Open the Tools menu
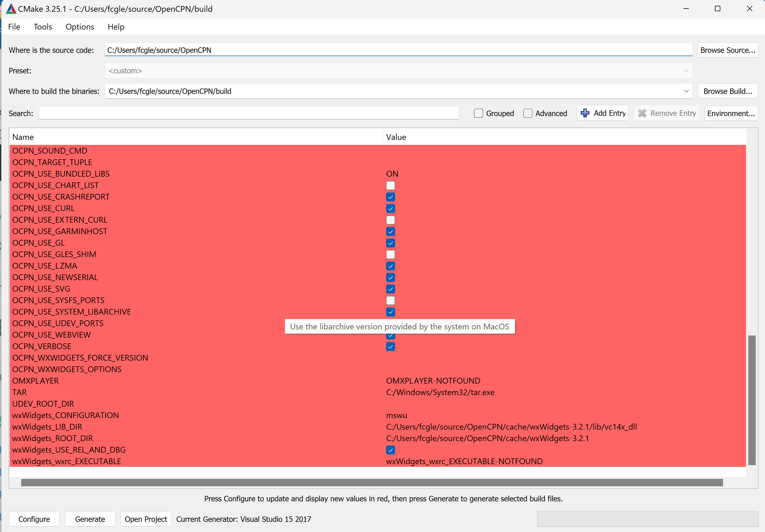765x532 pixels. coord(43,27)
